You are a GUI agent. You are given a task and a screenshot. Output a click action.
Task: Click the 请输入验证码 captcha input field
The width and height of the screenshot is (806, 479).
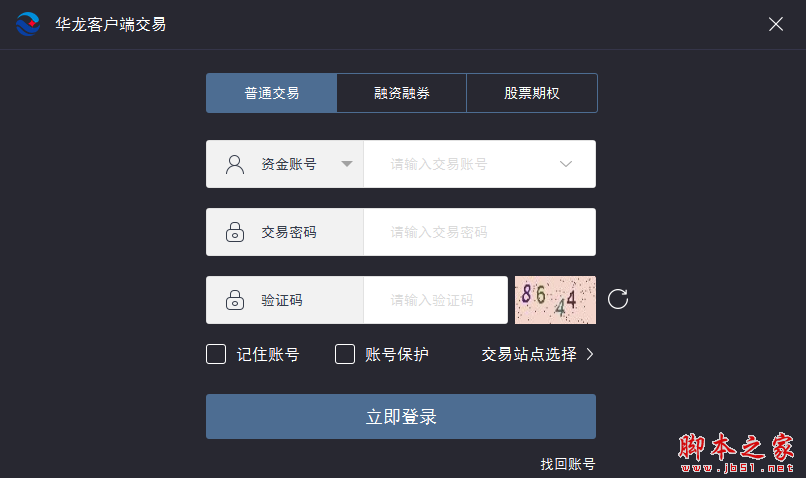[x=434, y=300]
